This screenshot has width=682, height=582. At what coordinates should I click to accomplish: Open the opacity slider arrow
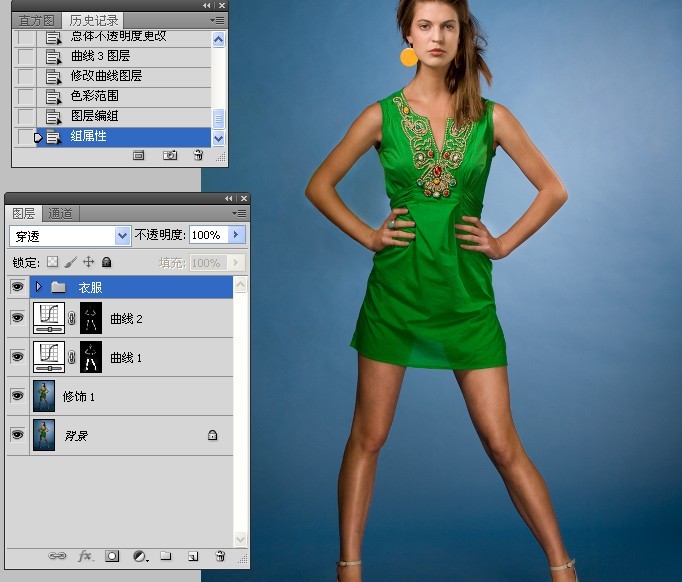tap(236, 235)
